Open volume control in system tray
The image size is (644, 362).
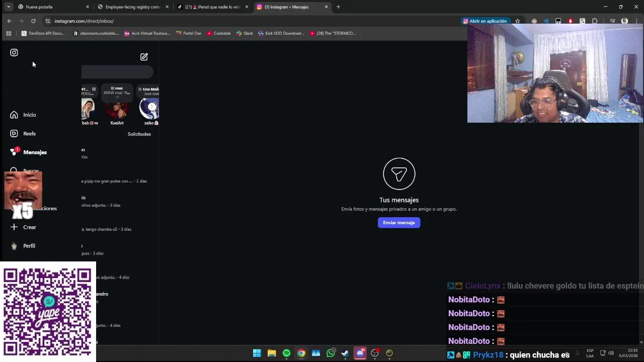[x=611, y=353]
